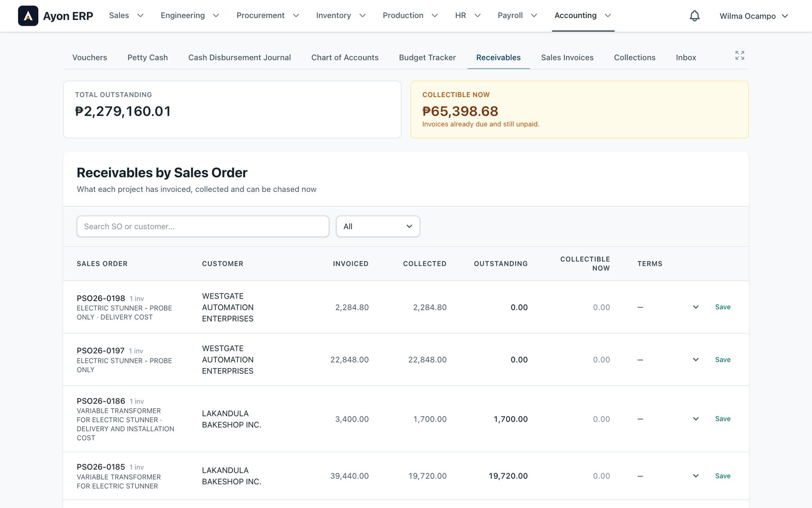Open the Sales menu
The width and height of the screenshot is (812, 508).
(x=126, y=15)
